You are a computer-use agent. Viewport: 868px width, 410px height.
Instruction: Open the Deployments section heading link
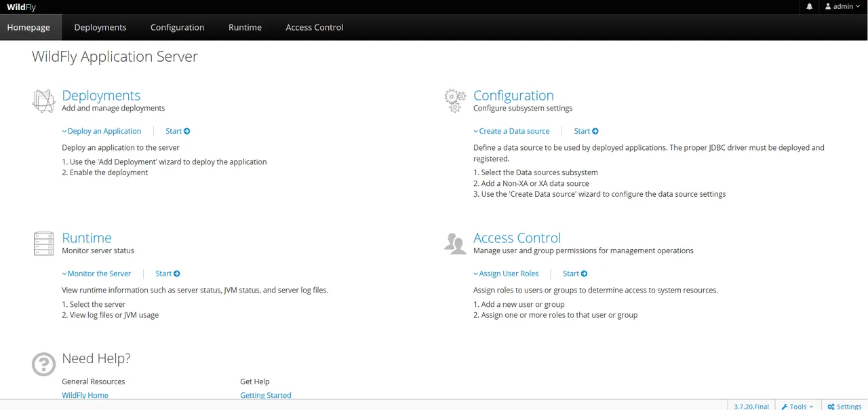coord(101,96)
